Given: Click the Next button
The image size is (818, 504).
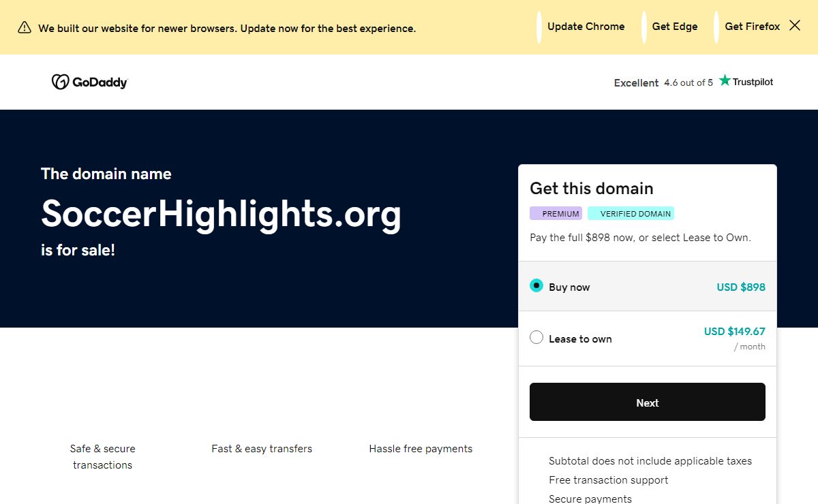Looking at the screenshot, I should click(x=648, y=402).
